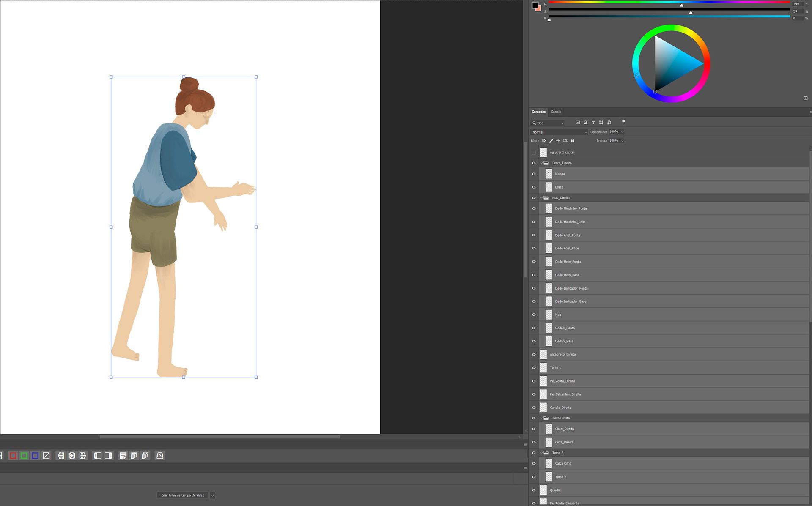Click the lock all padlock icon
Viewport: 812px width, 506px height.
pos(573,141)
